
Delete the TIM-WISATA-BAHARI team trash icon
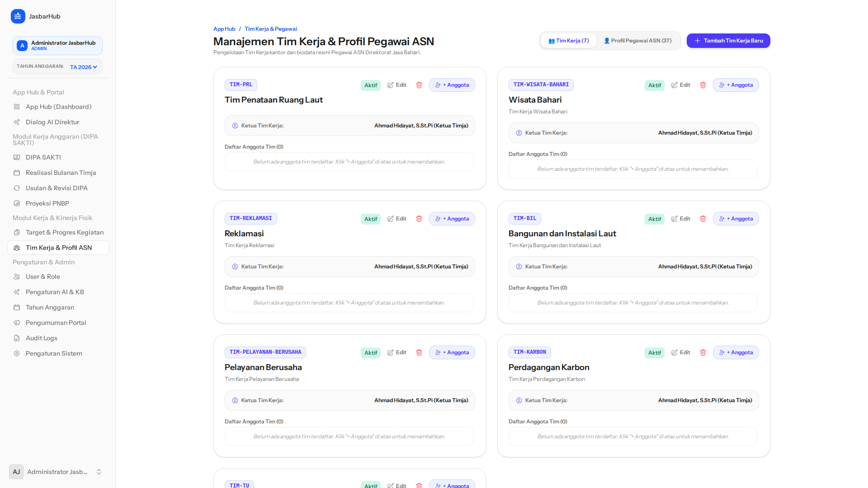pyautogui.click(x=703, y=85)
